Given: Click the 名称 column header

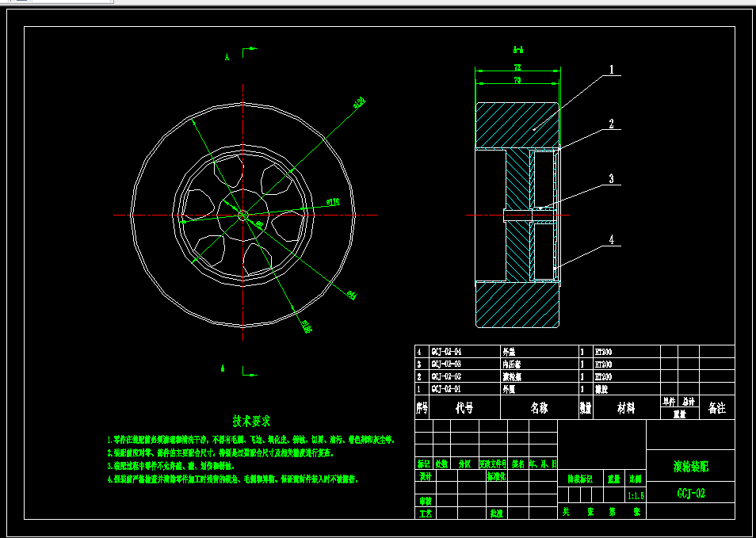Looking at the screenshot, I should coord(540,408).
